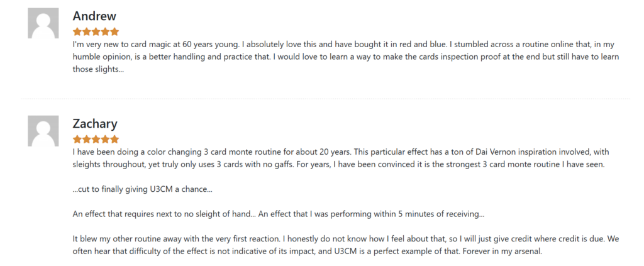
Task: Click the fifth star in Zachary's rating
Action: [114, 139]
